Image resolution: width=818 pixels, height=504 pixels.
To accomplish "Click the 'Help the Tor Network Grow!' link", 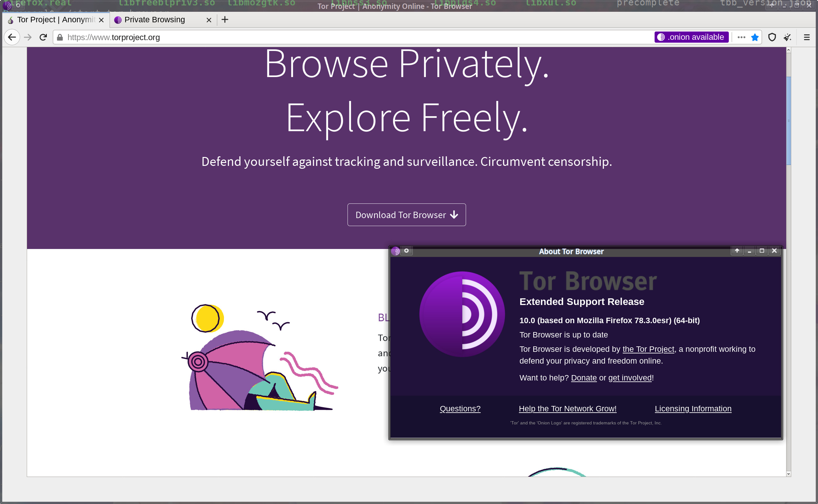I will 567,408.
